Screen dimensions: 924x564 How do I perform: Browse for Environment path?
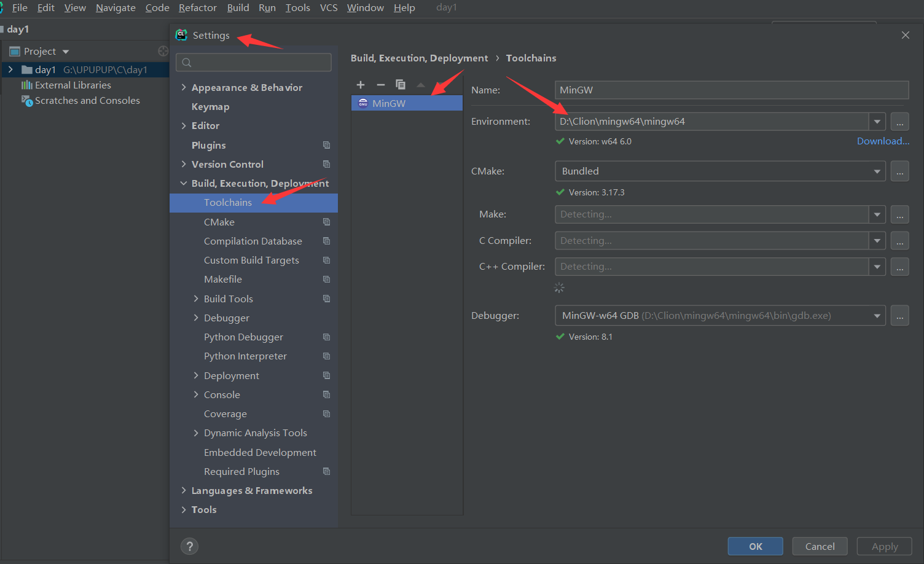coord(899,122)
